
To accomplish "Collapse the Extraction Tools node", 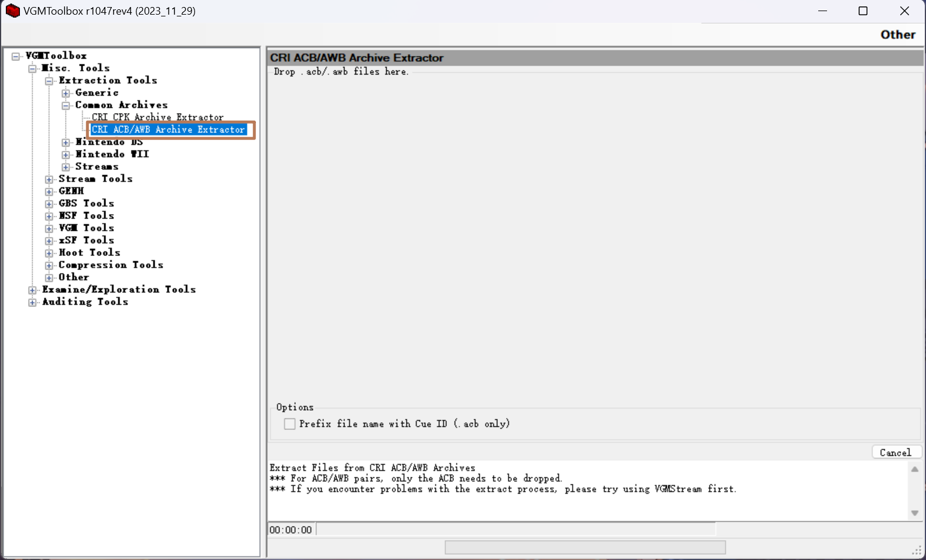I will tap(49, 81).
